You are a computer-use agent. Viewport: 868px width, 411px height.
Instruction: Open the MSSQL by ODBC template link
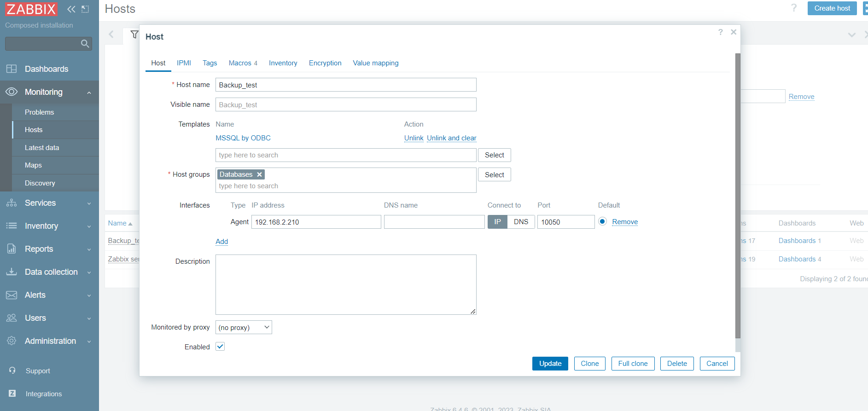click(243, 138)
